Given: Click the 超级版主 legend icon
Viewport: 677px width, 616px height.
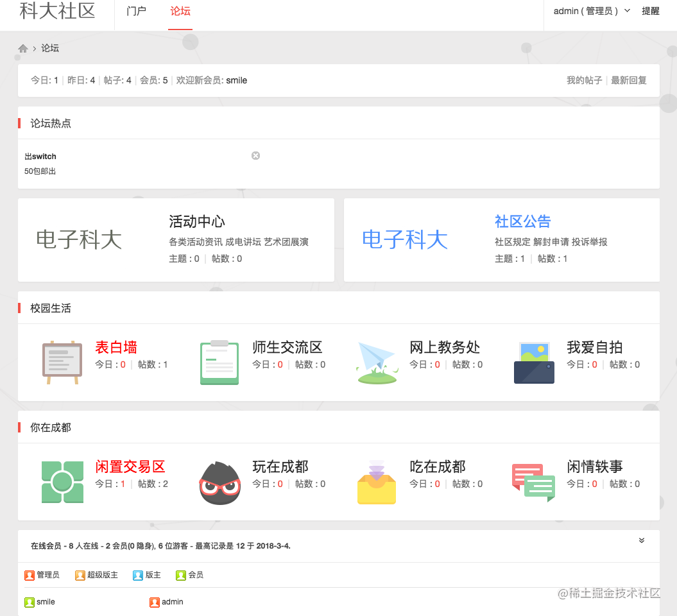Looking at the screenshot, I should click(x=80, y=575).
